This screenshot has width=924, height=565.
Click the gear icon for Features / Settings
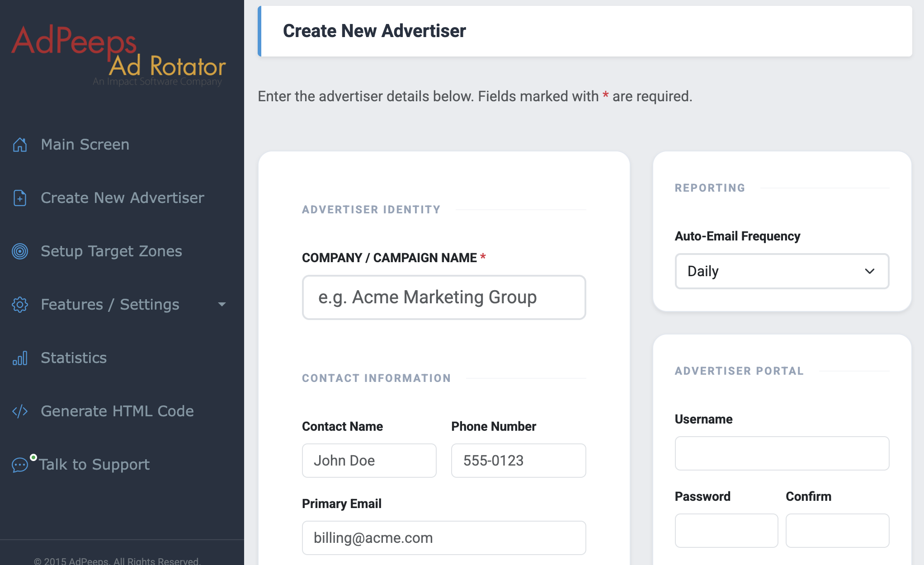[x=20, y=305]
